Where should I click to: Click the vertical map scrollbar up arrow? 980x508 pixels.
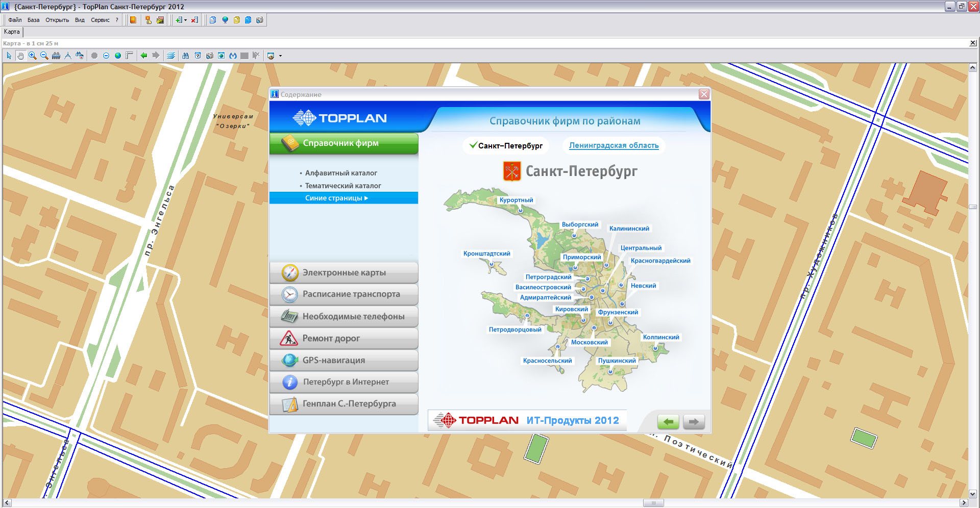click(x=973, y=68)
